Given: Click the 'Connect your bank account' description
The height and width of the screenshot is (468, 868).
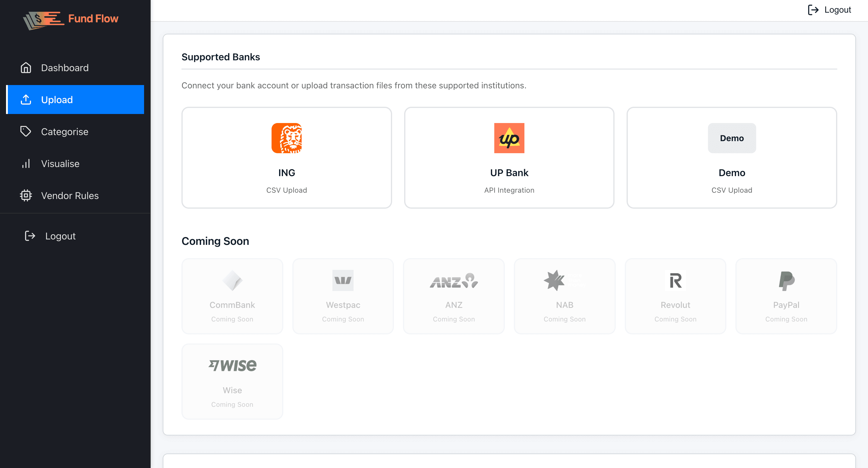Looking at the screenshot, I should click(354, 85).
